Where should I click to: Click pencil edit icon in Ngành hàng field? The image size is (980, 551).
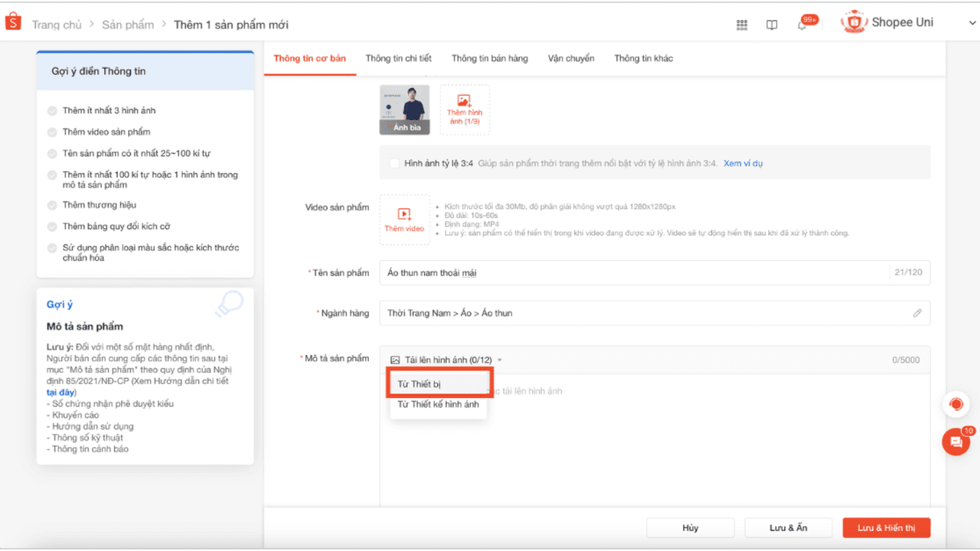pos(917,313)
